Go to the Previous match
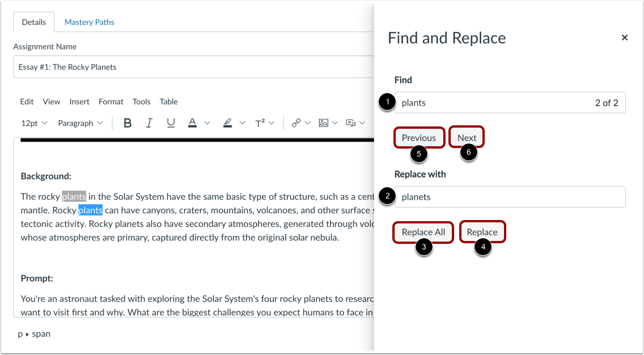The height and width of the screenshot is (355, 644). click(419, 138)
